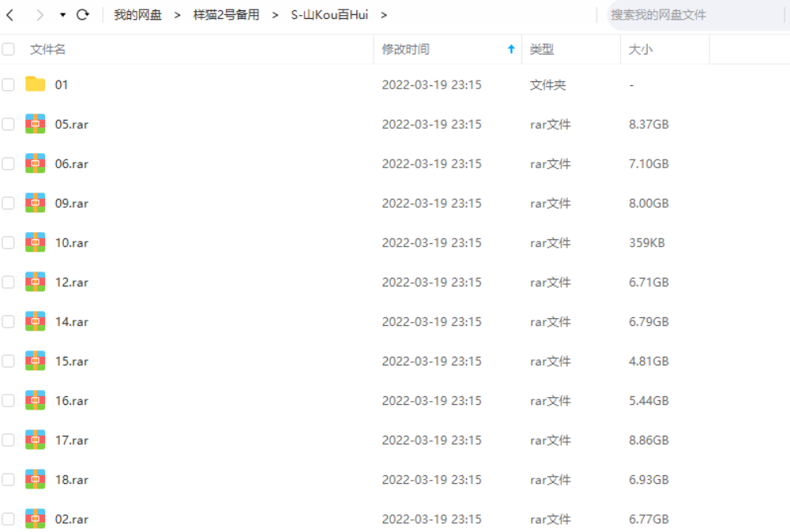
Task: Check the box for 14.rar
Action: (9, 322)
